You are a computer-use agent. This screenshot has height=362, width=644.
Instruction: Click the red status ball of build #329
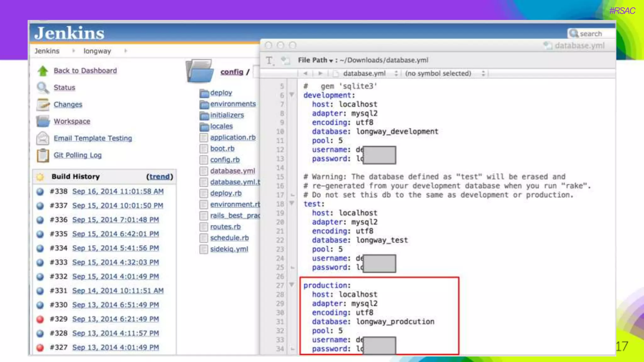[40, 319]
